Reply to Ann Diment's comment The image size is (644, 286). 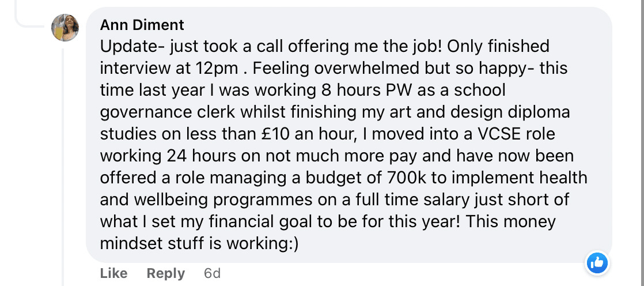[x=166, y=273]
